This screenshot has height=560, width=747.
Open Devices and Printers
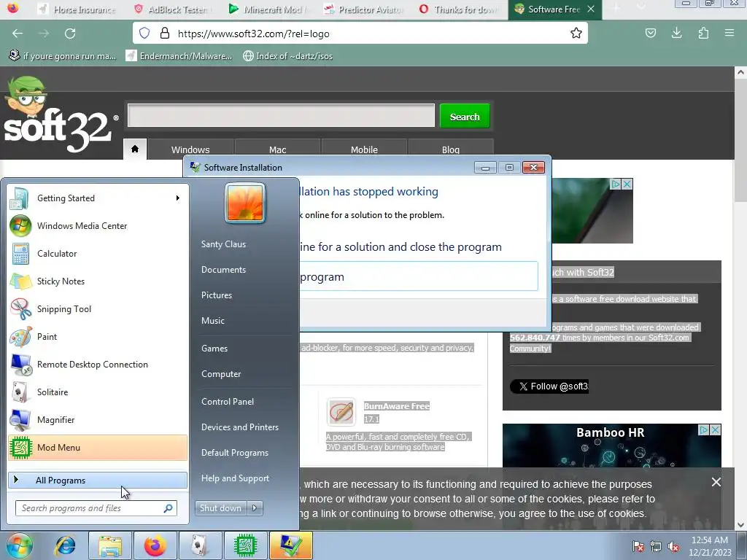click(x=239, y=427)
